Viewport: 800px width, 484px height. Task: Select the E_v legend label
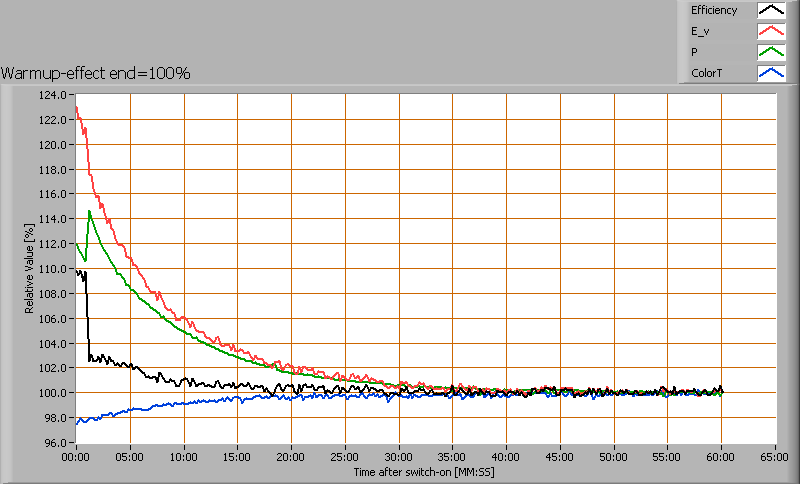[x=699, y=31]
